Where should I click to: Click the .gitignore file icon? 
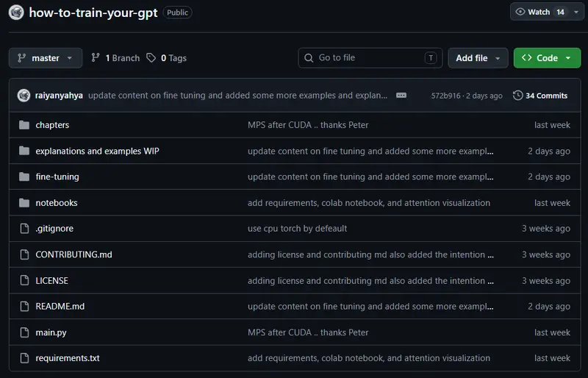point(24,228)
